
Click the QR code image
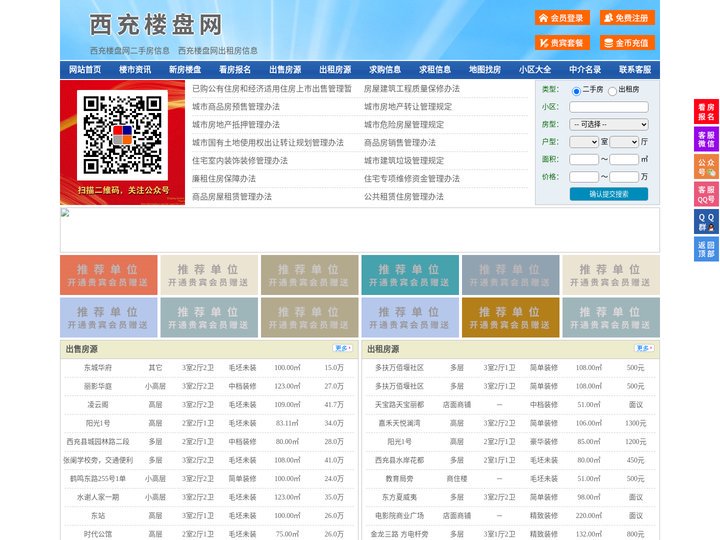[x=122, y=135]
